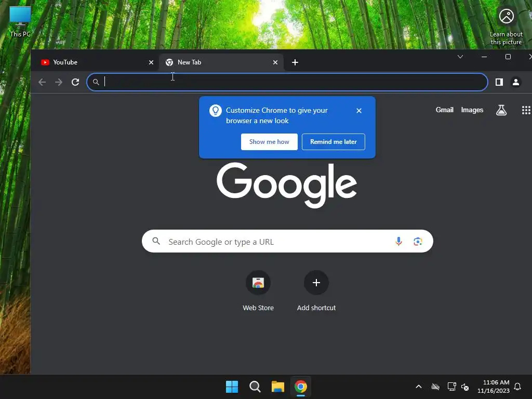
Task: Open Windows taskbar search
Action: 255,387
